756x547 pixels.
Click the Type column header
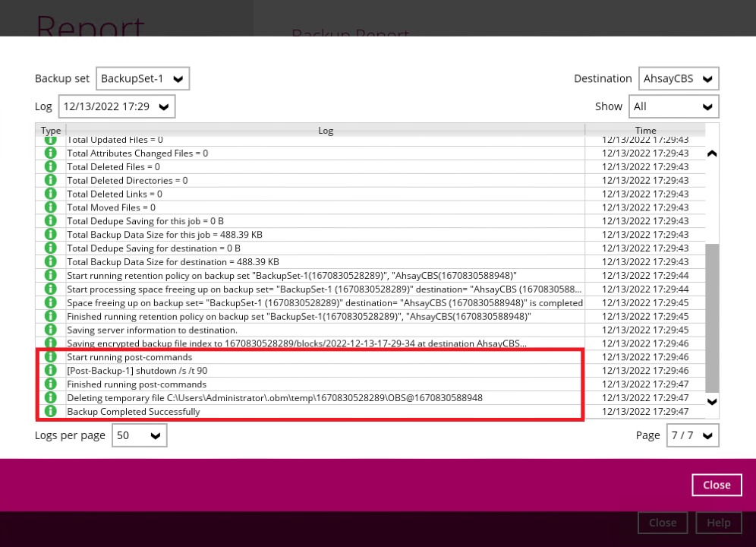(x=50, y=131)
